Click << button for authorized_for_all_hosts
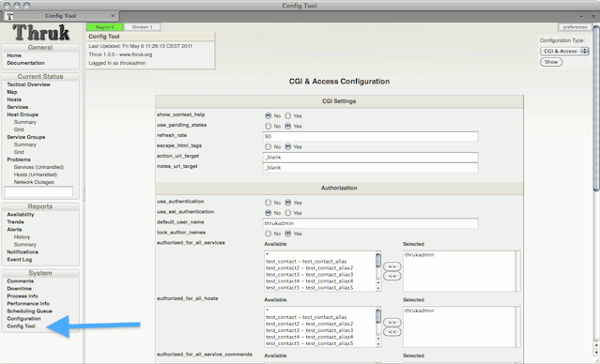The width and height of the screenshot is (600, 364). 392,332
